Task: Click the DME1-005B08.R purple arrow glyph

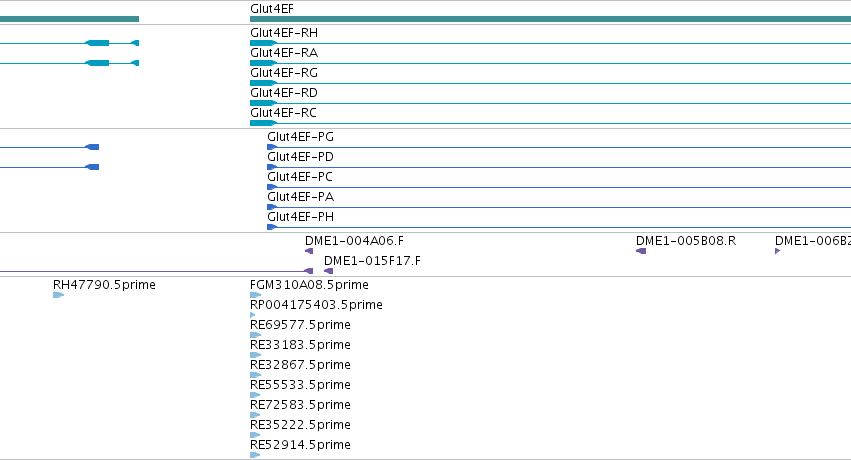Action: pos(641,251)
